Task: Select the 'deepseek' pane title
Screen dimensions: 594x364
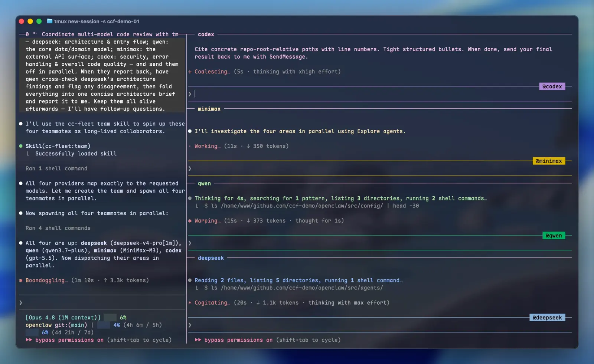Action: click(x=211, y=258)
